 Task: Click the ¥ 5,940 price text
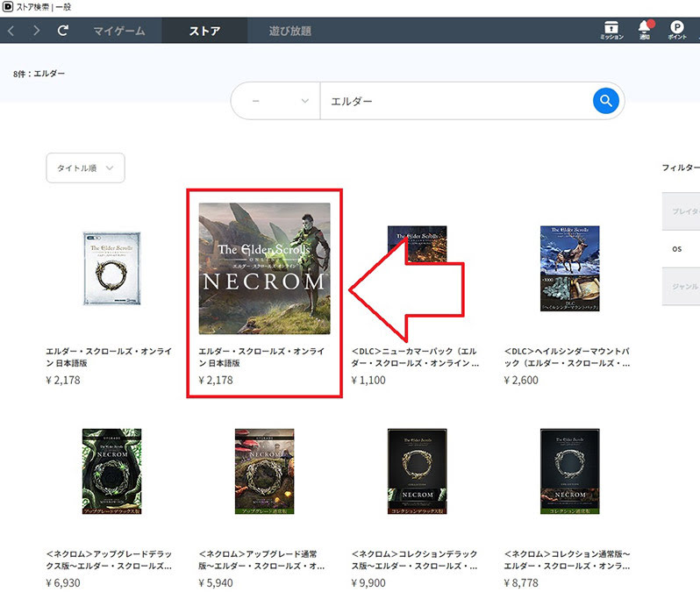pyautogui.click(x=216, y=583)
